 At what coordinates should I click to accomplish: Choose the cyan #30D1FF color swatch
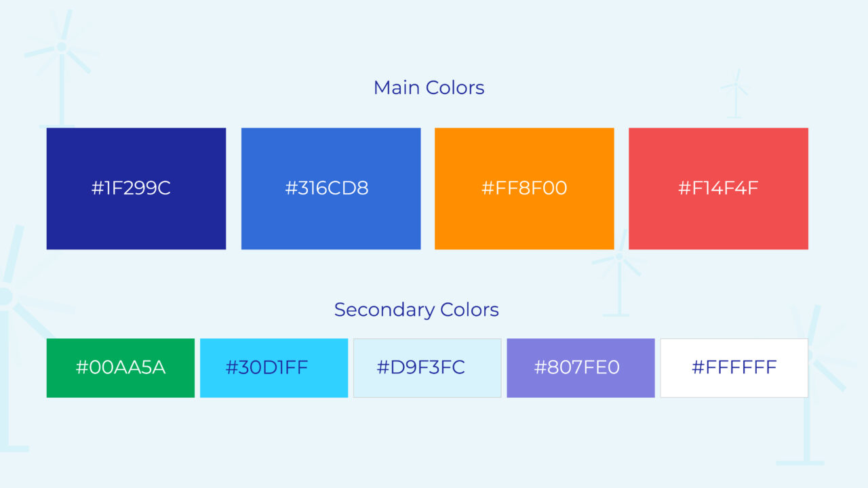point(274,368)
